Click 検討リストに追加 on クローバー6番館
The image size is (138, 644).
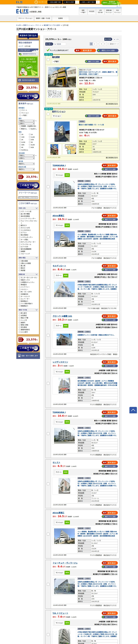pyautogui.click(x=110, y=320)
